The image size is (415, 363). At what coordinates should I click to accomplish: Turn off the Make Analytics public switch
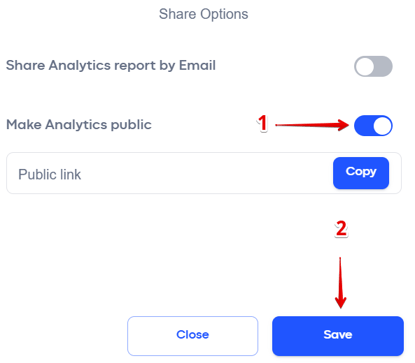[373, 126]
